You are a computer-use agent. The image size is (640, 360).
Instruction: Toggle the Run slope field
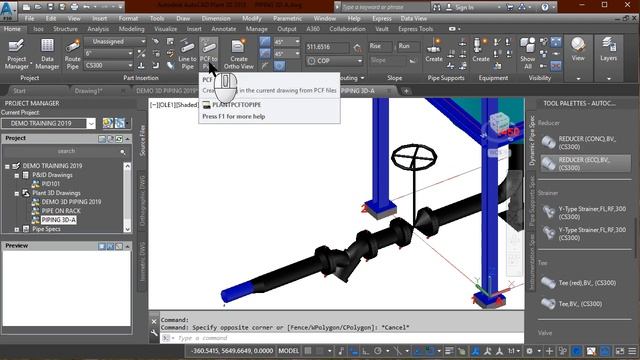click(408, 47)
